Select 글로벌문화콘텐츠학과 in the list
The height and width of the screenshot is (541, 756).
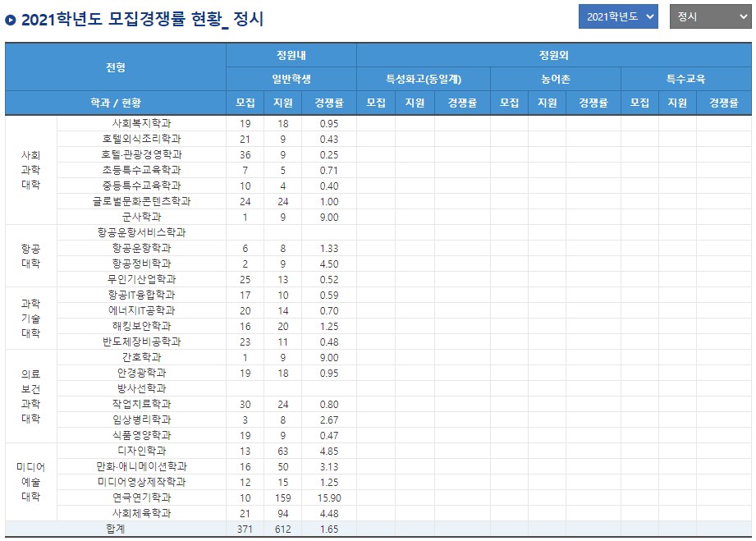(141, 202)
